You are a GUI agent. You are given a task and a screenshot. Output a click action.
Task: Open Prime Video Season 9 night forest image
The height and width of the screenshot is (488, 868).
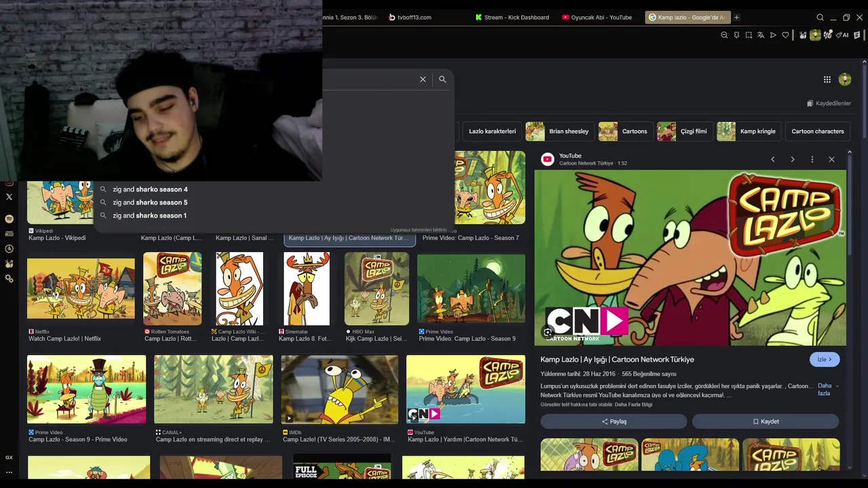471,290
